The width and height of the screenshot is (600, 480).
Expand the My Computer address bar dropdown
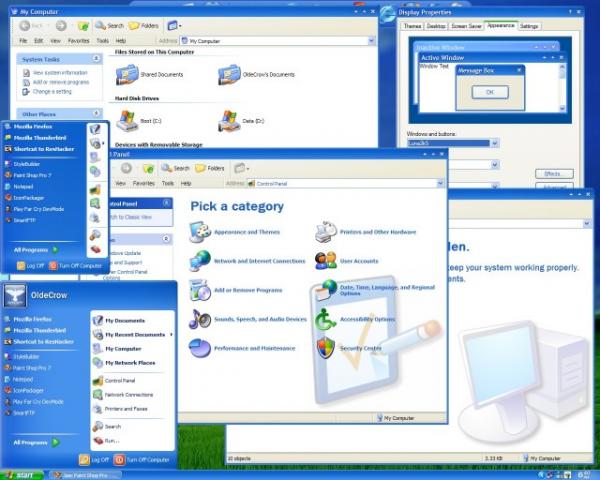(x=371, y=41)
